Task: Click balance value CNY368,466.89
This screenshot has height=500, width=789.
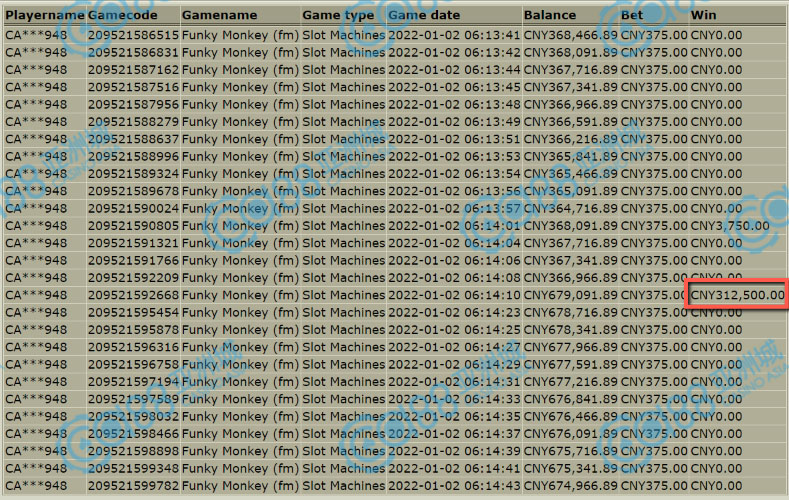Action: point(569,34)
